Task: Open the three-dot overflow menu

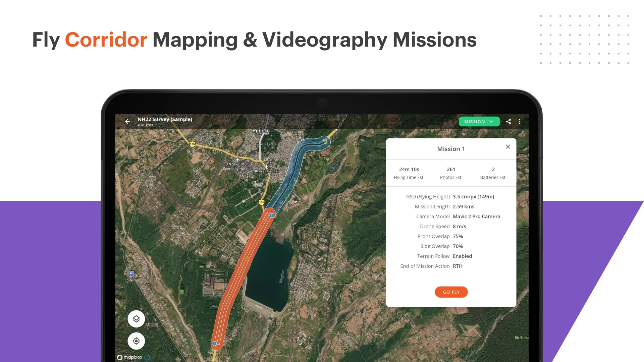Action: [519, 121]
